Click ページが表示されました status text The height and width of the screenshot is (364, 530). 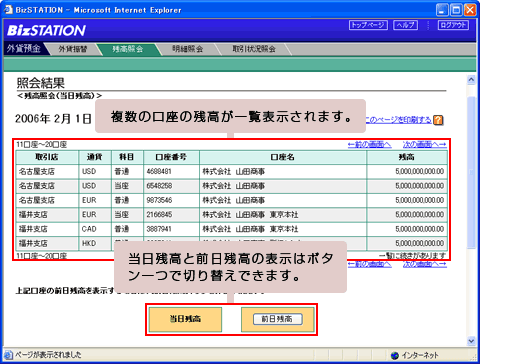(48, 355)
